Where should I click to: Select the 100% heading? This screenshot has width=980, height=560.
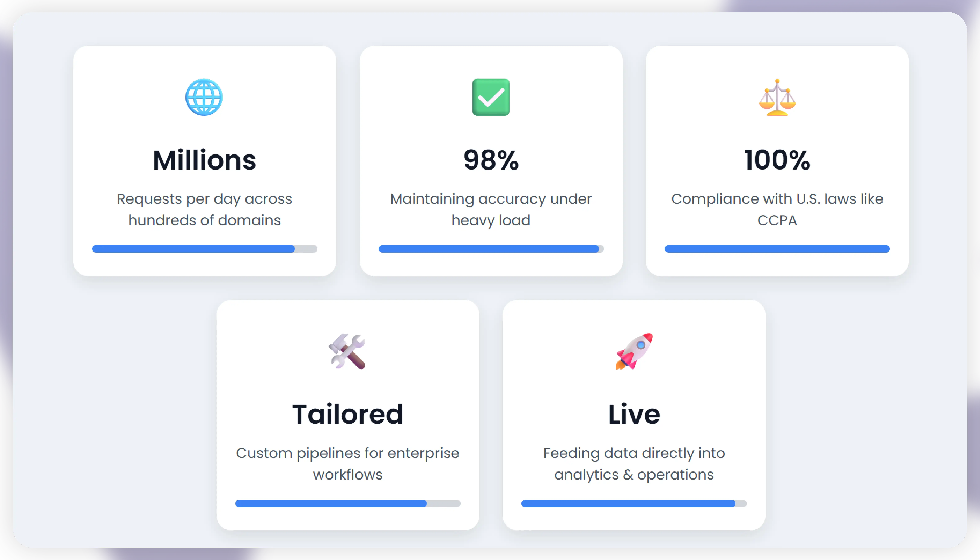777,160
